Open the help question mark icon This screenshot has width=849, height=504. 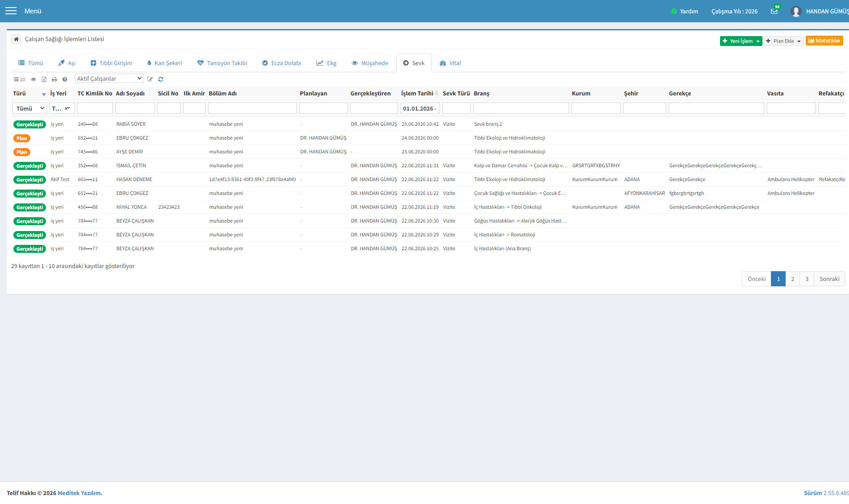[65, 79]
